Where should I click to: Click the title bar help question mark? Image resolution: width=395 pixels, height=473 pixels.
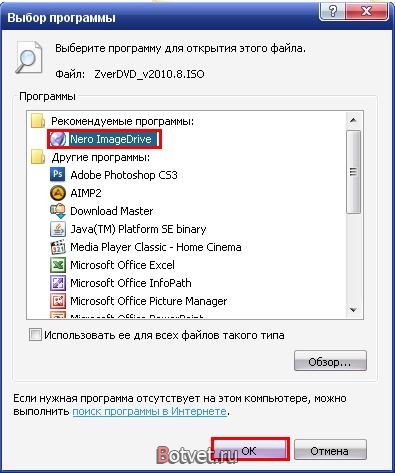click(x=332, y=12)
